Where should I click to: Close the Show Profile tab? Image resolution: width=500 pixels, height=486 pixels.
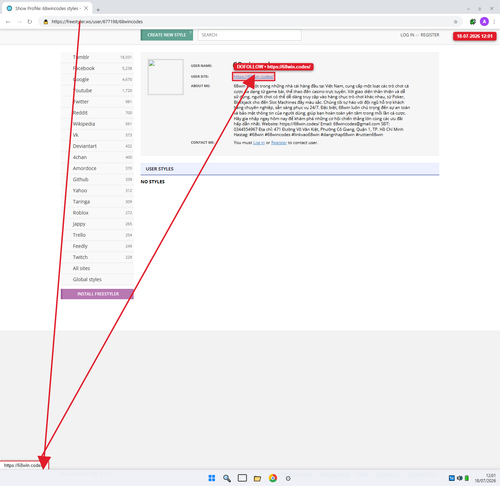86,8
